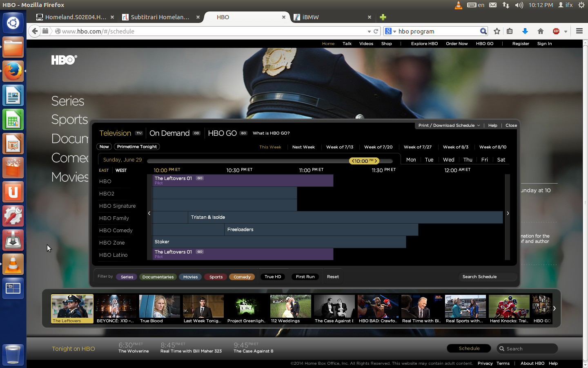Viewport: 588px width, 368px height.
Task: Close the schedule overlay
Action: [511, 126]
